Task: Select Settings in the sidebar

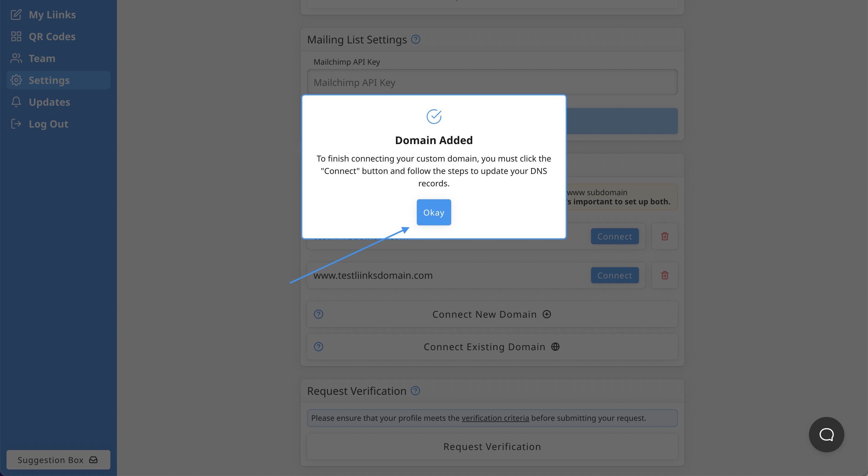Action: point(49,80)
